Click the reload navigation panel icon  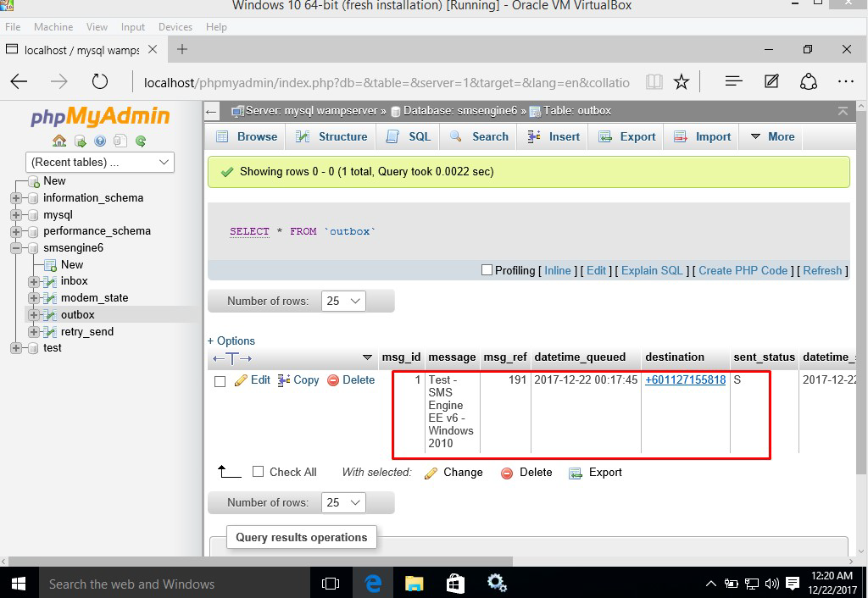[141, 141]
